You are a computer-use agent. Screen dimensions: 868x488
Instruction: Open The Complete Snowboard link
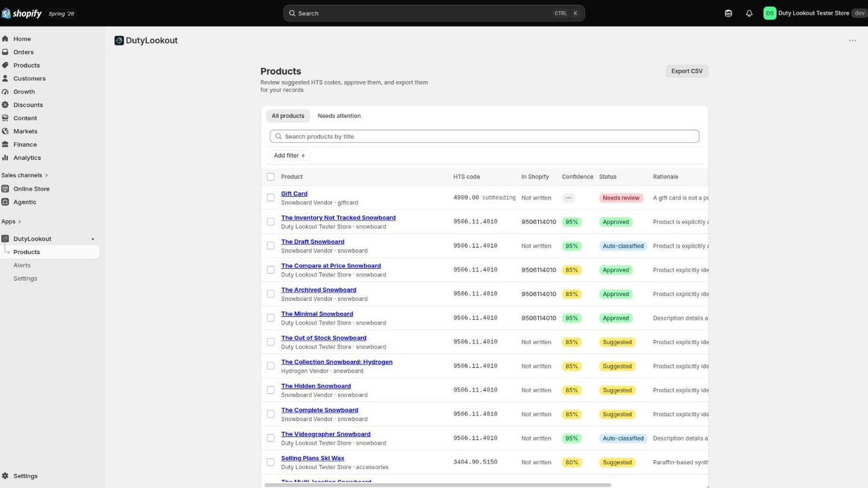click(320, 410)
